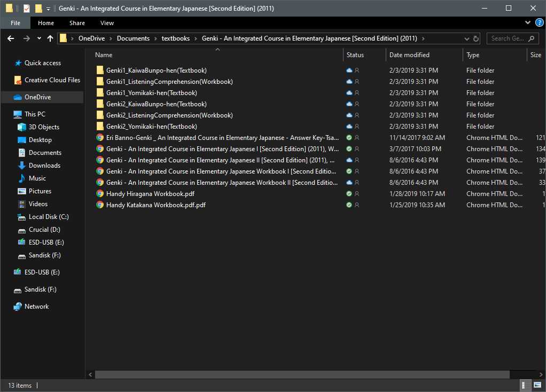
Task: Click the New folder quick access icon
Action: coord(38,8)
